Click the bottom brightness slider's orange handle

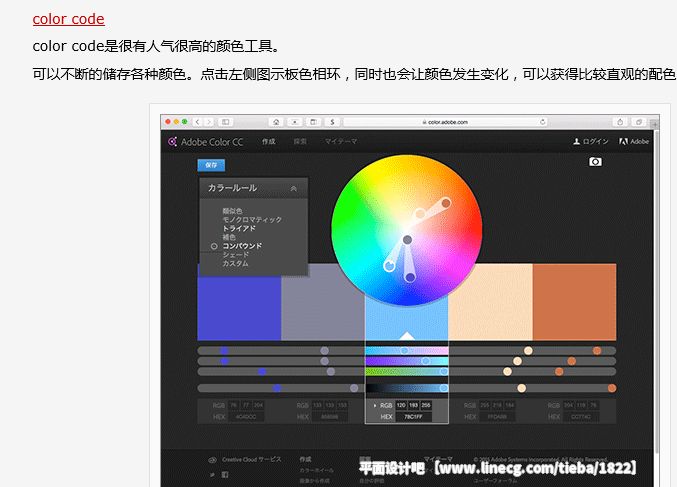click(612, 388)
